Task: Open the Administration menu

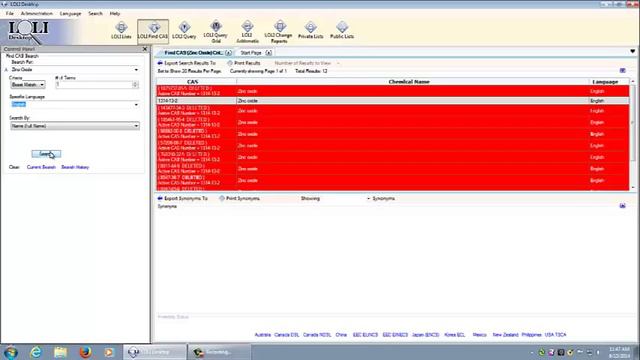Action: (37, 13)
